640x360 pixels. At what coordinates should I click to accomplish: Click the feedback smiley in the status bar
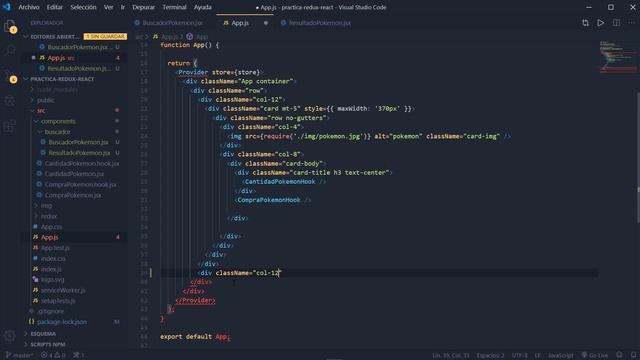(619, 355)
